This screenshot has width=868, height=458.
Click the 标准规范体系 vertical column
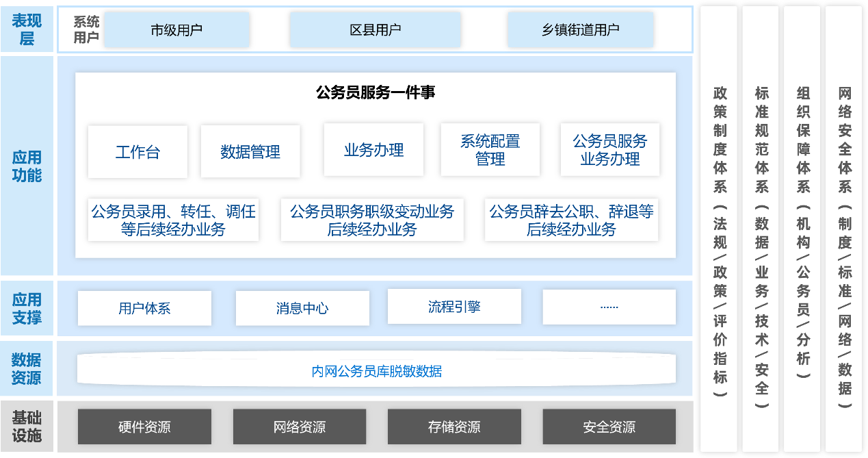click(x=761, y=229)
